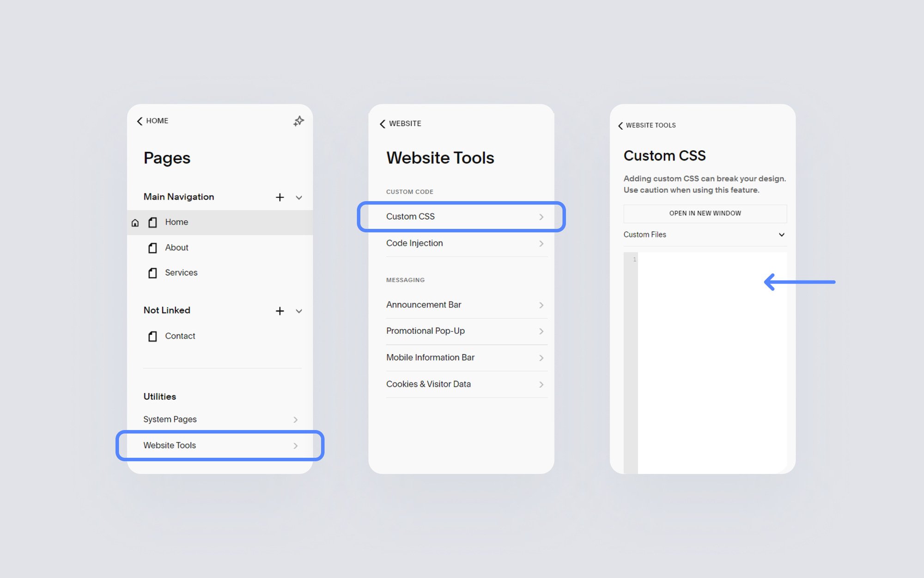Click the HOME back label in Pages
The width and height of the screenshot is (924, 578).
pos(157,121)
